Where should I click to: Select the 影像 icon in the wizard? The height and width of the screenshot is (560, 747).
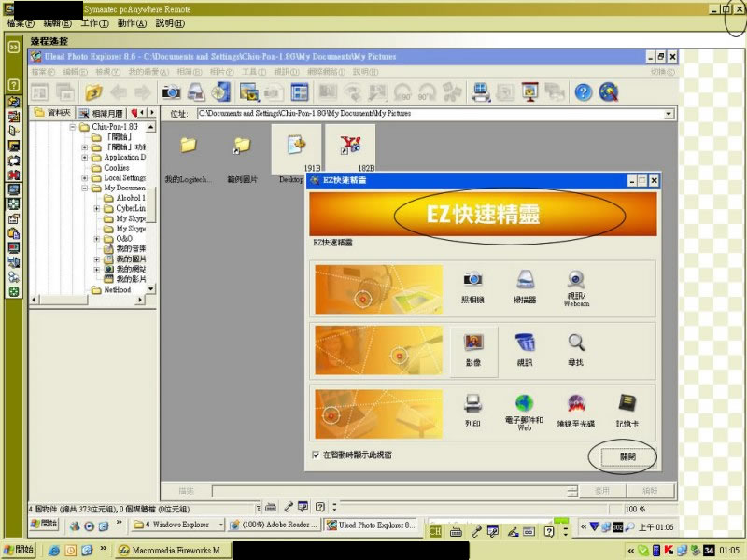pos(473,350)
